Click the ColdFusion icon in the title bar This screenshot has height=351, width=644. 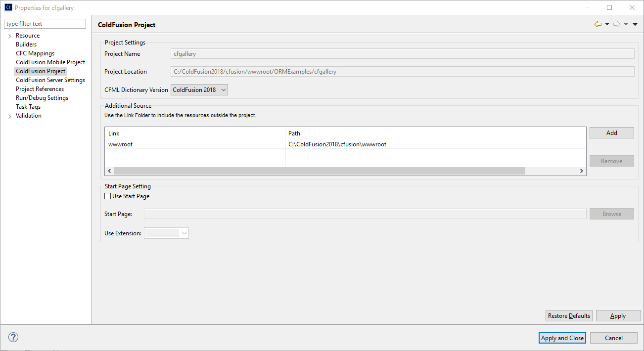click(x=7, y=7)
